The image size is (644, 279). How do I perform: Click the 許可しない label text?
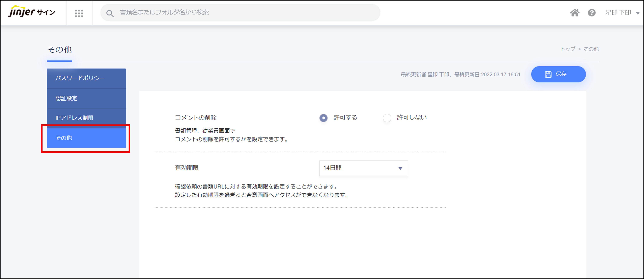coord(412,118)
